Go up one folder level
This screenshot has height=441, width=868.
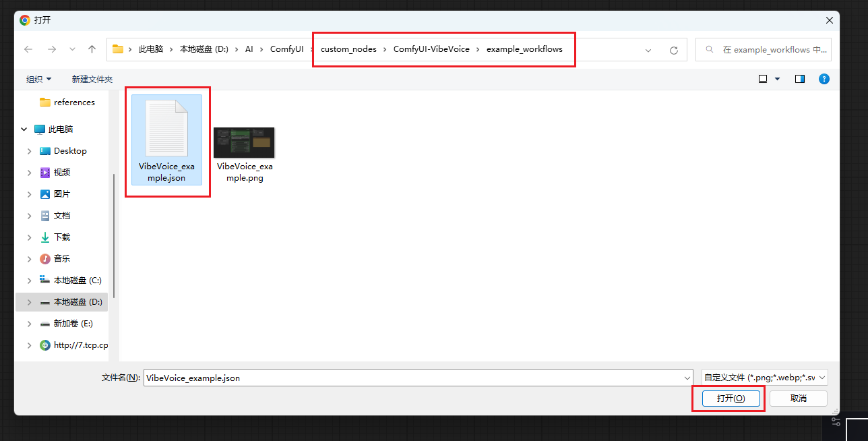pos(92,49)
